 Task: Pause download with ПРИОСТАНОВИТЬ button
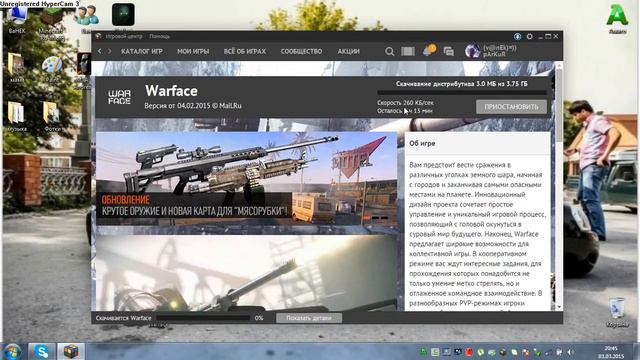[511, 107]
